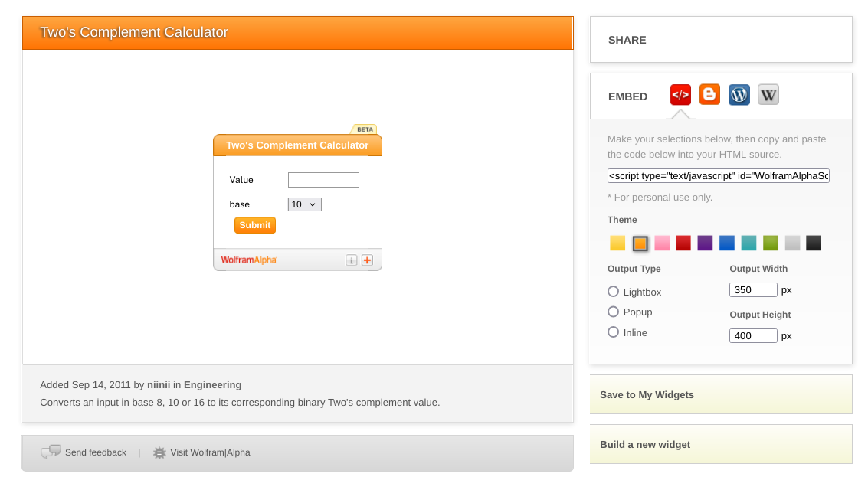Select the Popup output type

point(613,312)
